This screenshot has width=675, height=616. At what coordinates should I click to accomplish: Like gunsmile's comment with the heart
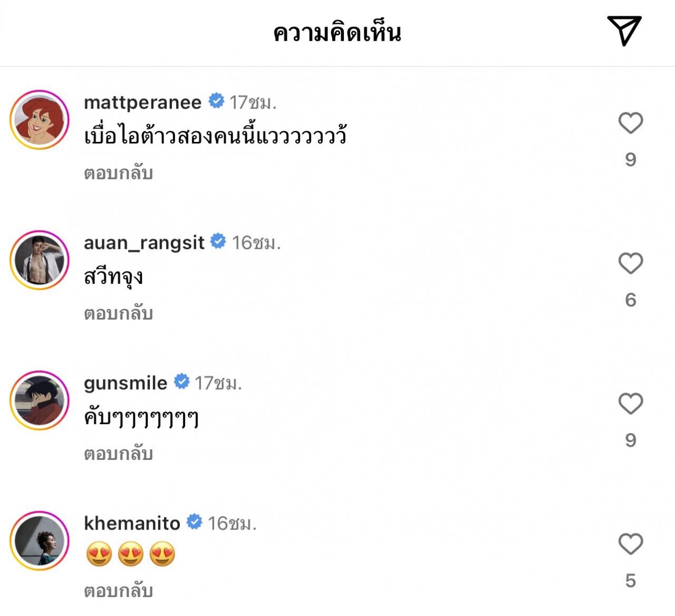point(630,404)
